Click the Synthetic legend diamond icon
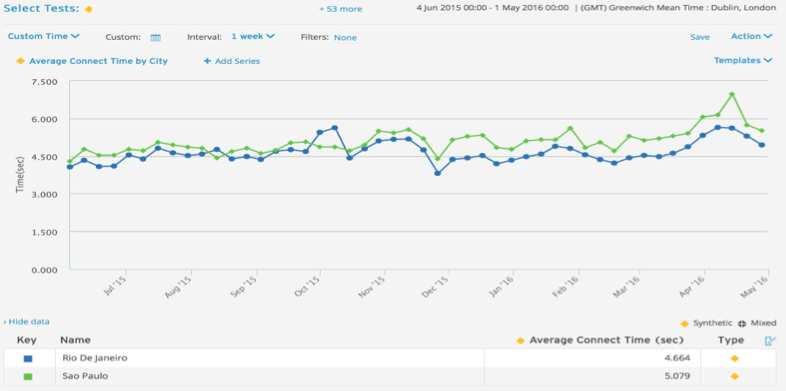 coord(685,323)
